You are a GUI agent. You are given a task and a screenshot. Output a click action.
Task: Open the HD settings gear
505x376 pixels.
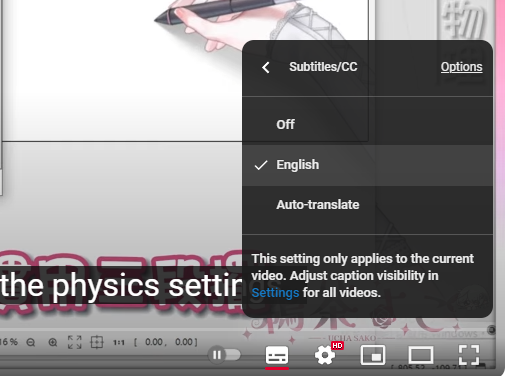[325, 355]
